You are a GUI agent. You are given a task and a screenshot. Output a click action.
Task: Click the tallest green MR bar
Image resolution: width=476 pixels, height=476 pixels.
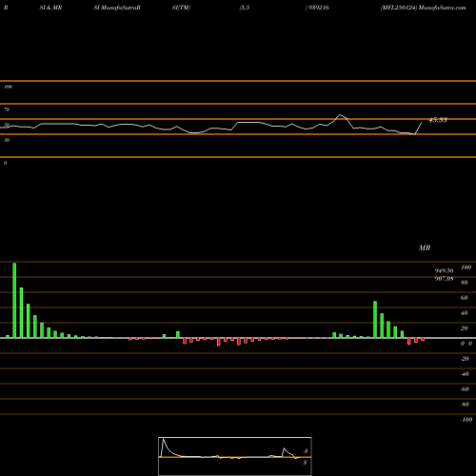pyautogui.click(x=14, y=301)
